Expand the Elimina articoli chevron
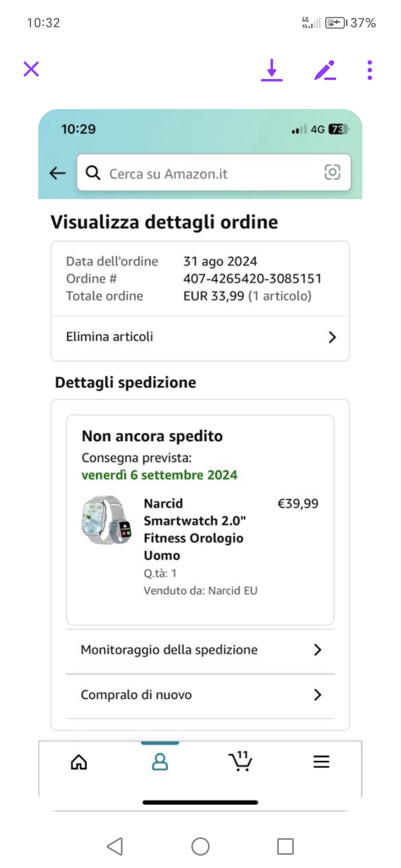The width and height of the screenshot is (401, 868). [332, 337]
